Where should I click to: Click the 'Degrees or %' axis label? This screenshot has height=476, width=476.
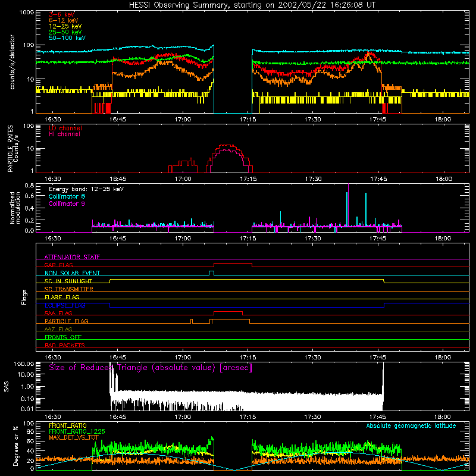(15, 446)
